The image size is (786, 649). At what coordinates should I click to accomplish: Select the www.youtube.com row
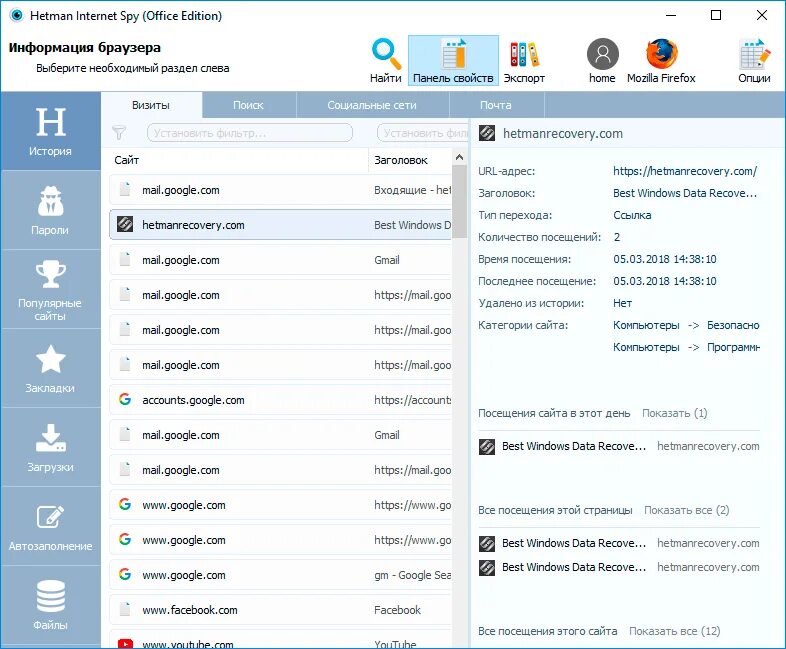(281, 639)
